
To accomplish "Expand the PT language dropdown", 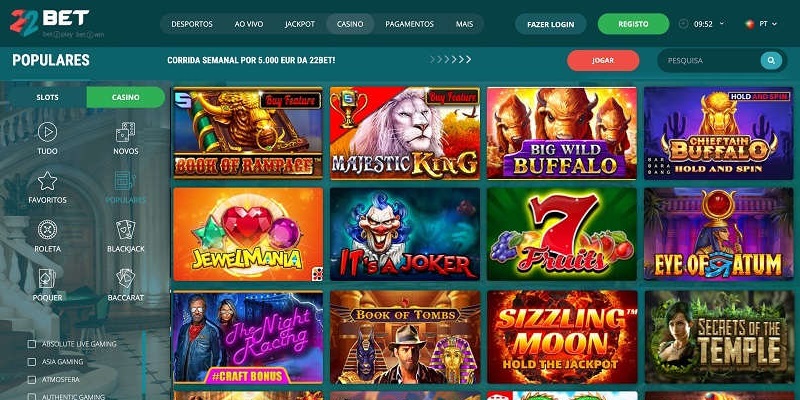I will (x=761, y=24).
